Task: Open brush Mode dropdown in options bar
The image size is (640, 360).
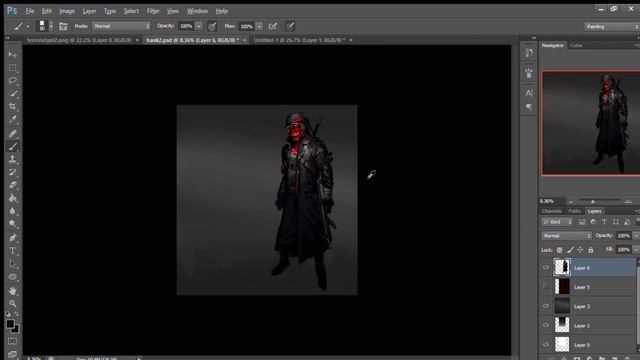Action: pyautogui.click(x=122, y=26)
